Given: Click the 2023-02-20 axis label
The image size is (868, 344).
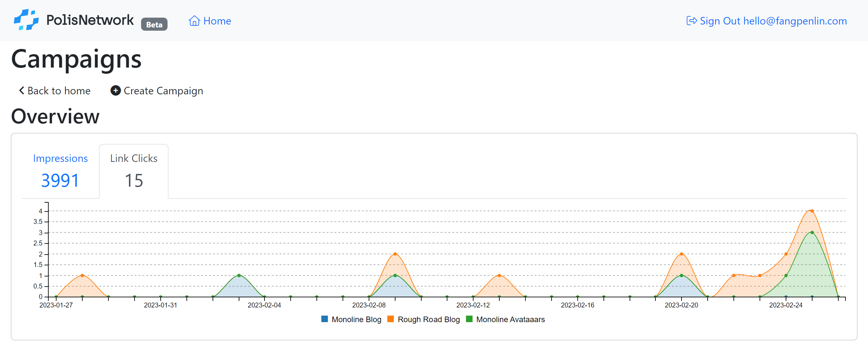Looking at the screenshot, I should 681,305.
